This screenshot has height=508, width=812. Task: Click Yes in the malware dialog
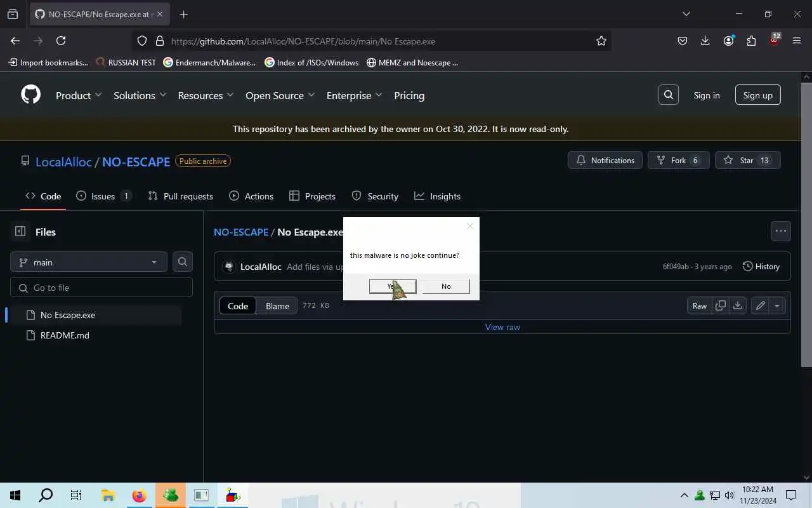(393, 286)
